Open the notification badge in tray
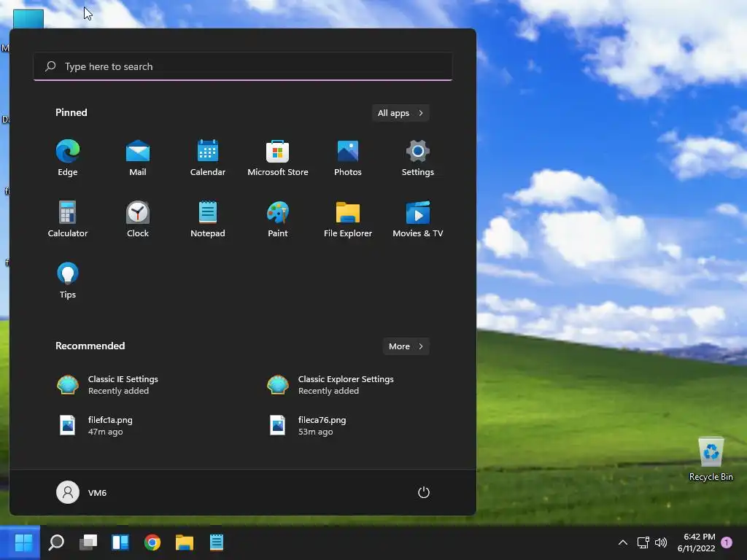This screenshot has width=747, height=560. 727,542
